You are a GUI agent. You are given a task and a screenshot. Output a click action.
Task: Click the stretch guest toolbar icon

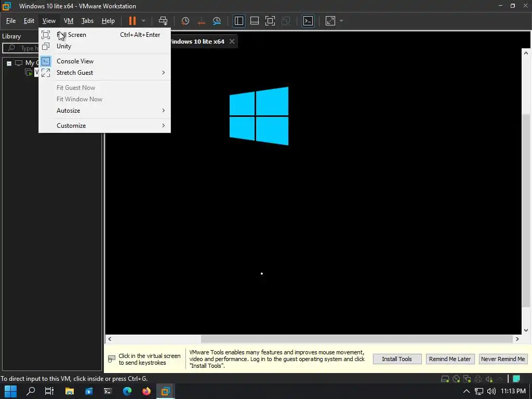[x=330, y=21]
